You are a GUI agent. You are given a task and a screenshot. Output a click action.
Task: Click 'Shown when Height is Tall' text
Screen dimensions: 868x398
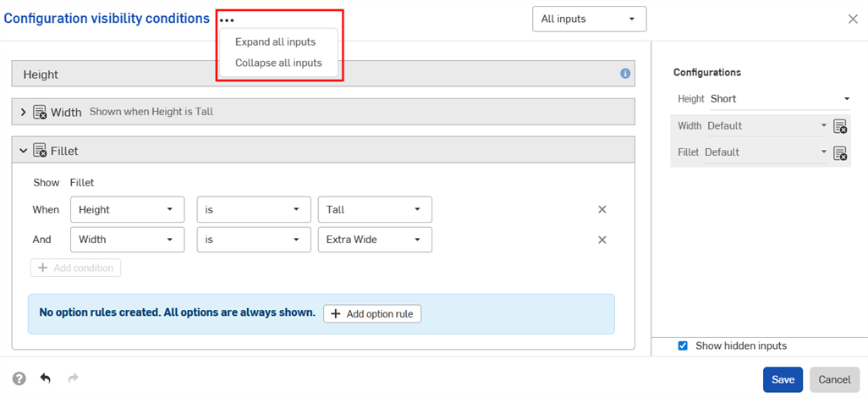pyautogui.click(x=151, y=112)
